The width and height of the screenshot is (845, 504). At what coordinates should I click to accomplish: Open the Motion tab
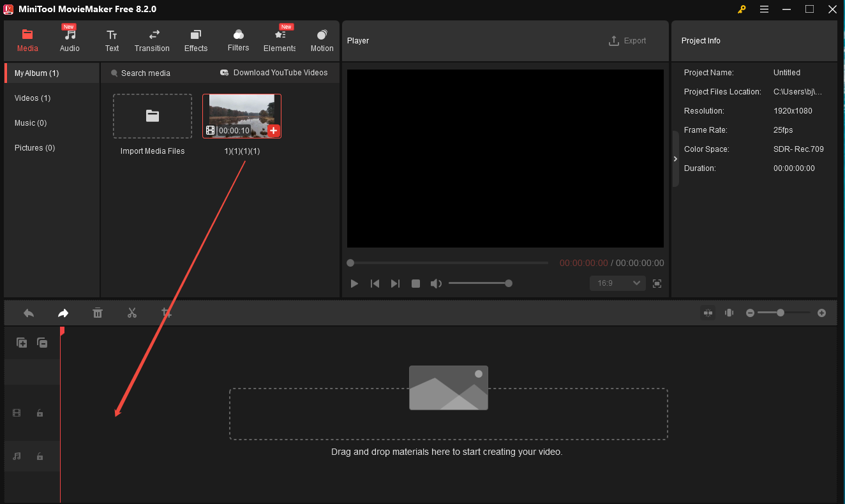coord(322,40)
